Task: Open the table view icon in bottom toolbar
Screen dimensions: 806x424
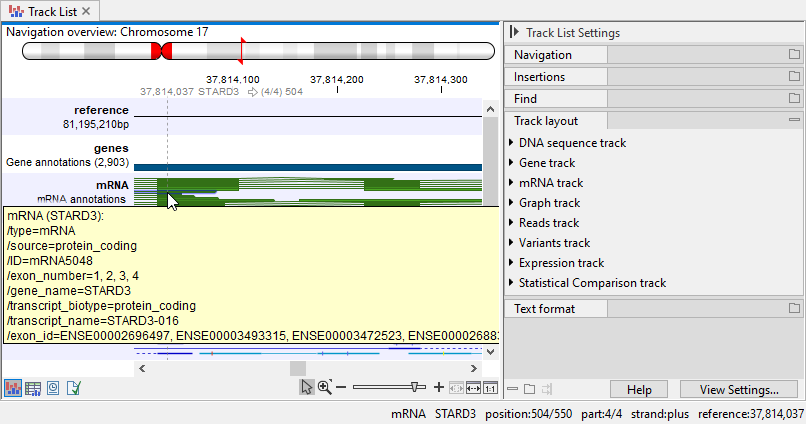Action: point(33,388)
